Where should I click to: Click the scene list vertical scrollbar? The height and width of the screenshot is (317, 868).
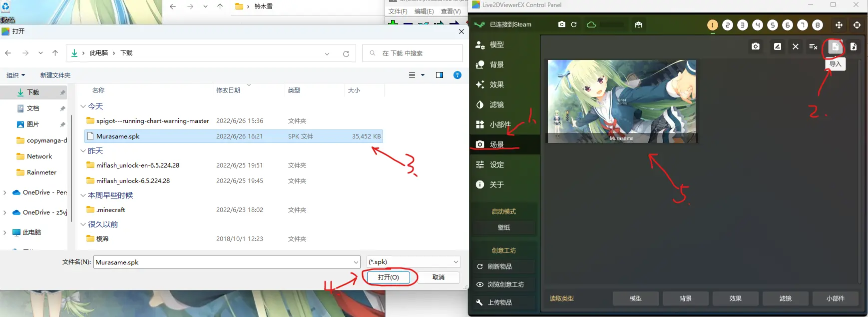[x=860, y=170]
